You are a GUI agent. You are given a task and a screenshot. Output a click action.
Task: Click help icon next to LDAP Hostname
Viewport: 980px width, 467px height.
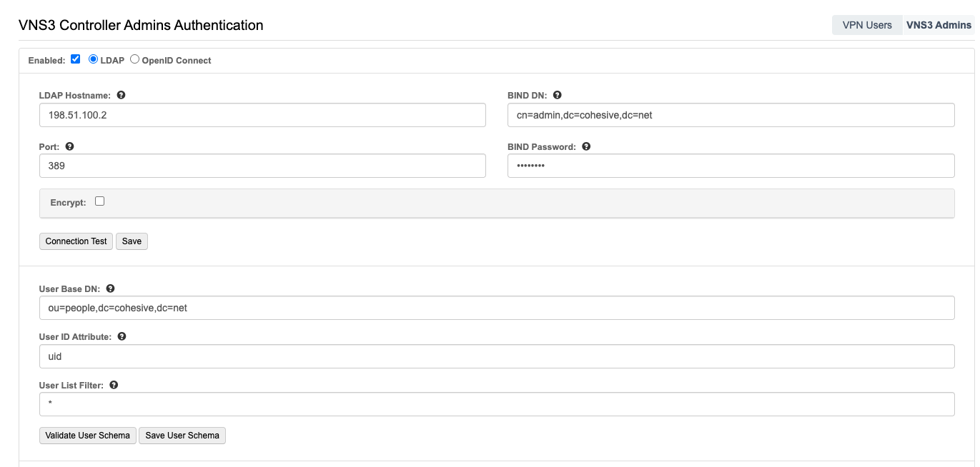[121, 95]
